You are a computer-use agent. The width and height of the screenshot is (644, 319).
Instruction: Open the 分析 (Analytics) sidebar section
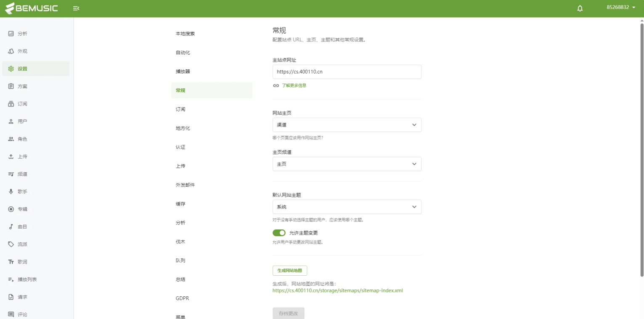(x=22, y=33)
